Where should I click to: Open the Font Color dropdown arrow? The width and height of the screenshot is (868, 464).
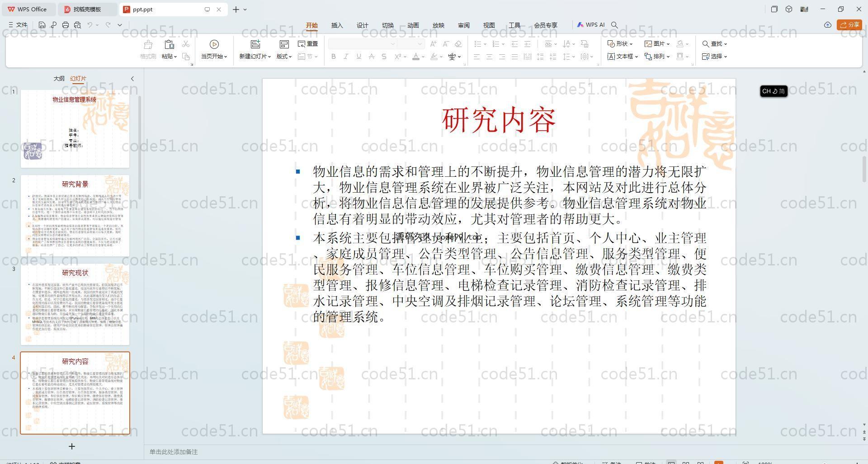tap(423, 57)
